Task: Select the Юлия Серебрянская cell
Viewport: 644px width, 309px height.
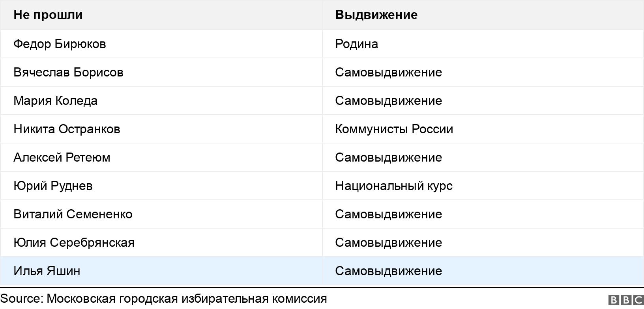Action: 74,242
